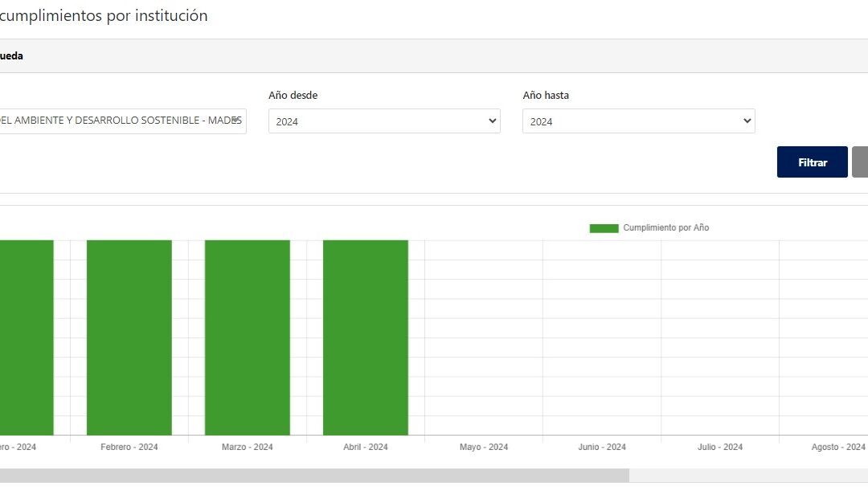Viewport: 868px width, 491px height.
Task: Toggle the "Cumplimiento por Año" legend label
Action: click(x=665, y=228)
